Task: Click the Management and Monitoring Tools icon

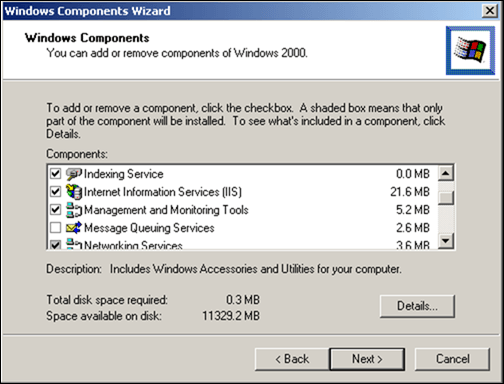Action: tap(74, 210)
